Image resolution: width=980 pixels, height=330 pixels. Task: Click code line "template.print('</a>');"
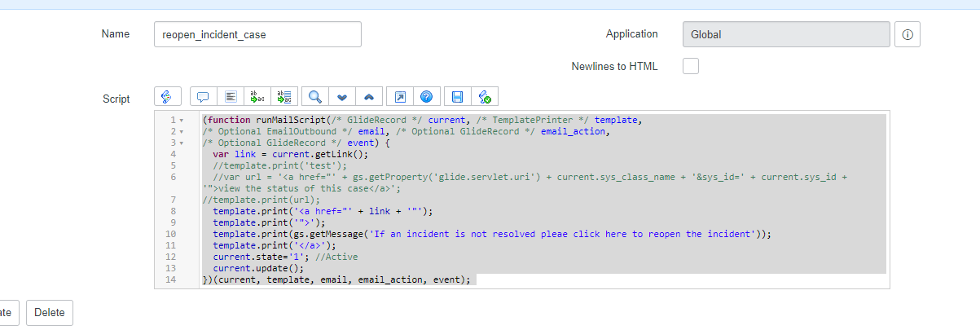[x=274, y=245]
